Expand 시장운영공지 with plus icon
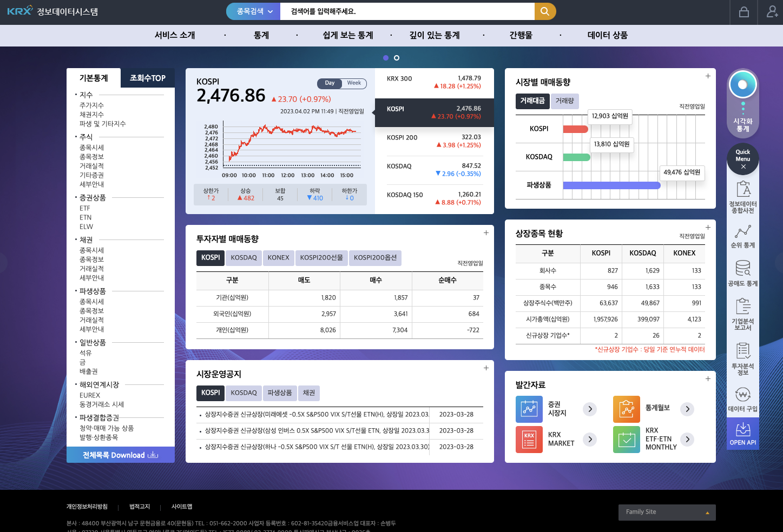The height and width of the screenshot is (532, 783). tap(486, 368)
